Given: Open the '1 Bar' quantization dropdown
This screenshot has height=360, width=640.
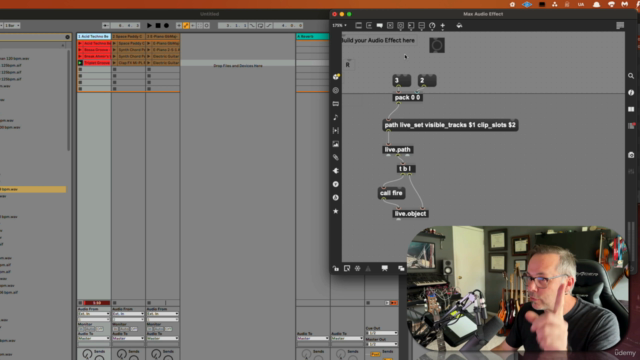Looking at the screenshot, I should coord(12,25).
